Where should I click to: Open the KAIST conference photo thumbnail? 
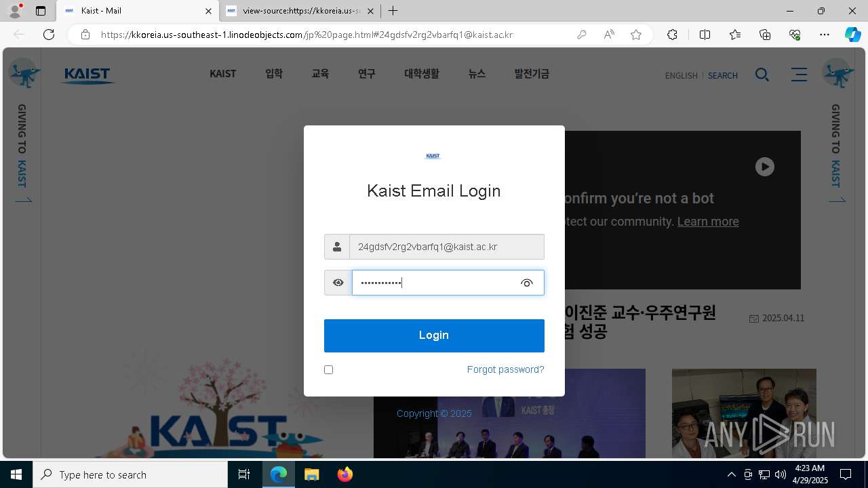click(x=509, y=413)
